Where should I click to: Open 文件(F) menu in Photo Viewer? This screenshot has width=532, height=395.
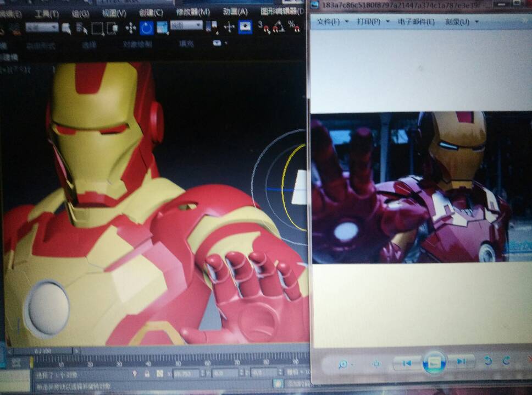pos(332,22)
